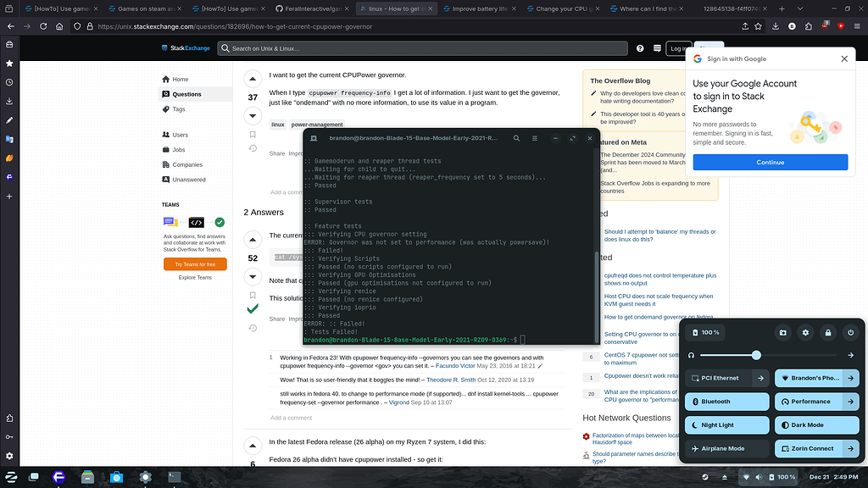This screenshot has width=868, height=488.
Task: Open settings gear in quick settings panel
Action: click(x=805, y=333)
